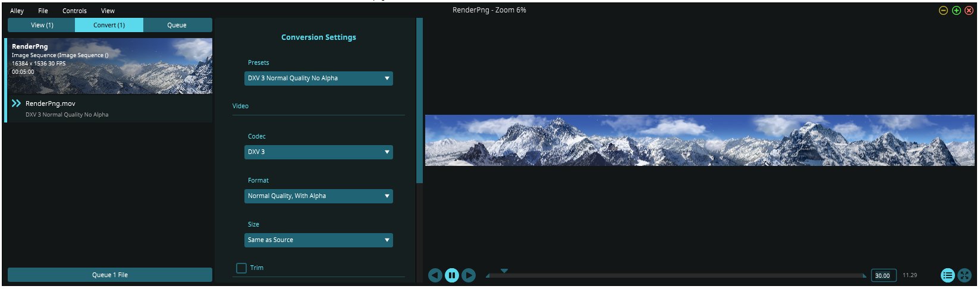The height and width of the screenshot is (289, 980).
Task: Click the double-arrow icon beside RenderPng.mov
Action: [17, 103]
